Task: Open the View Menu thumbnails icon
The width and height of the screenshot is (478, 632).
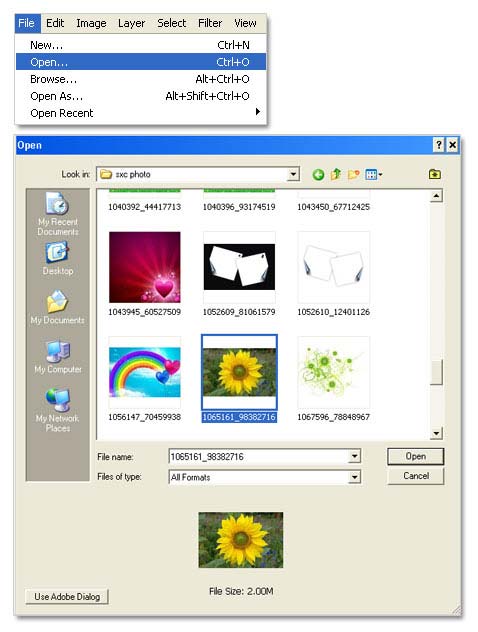Action: 374,175
